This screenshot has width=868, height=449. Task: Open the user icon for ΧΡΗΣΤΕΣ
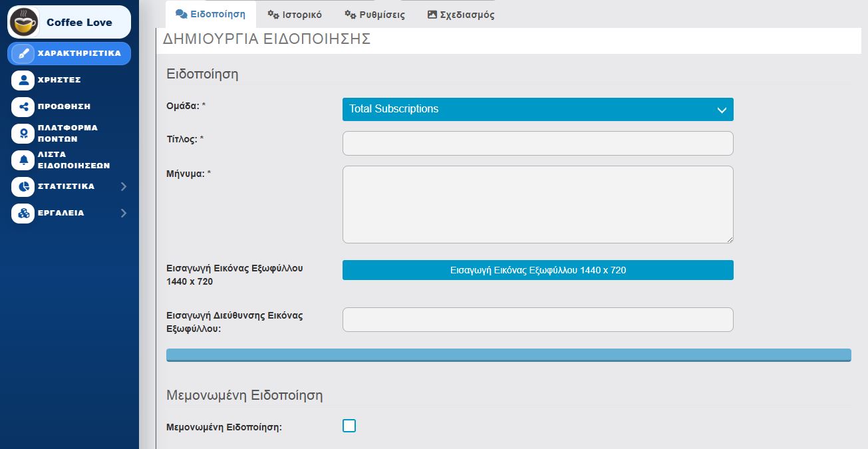pos(23,80)
